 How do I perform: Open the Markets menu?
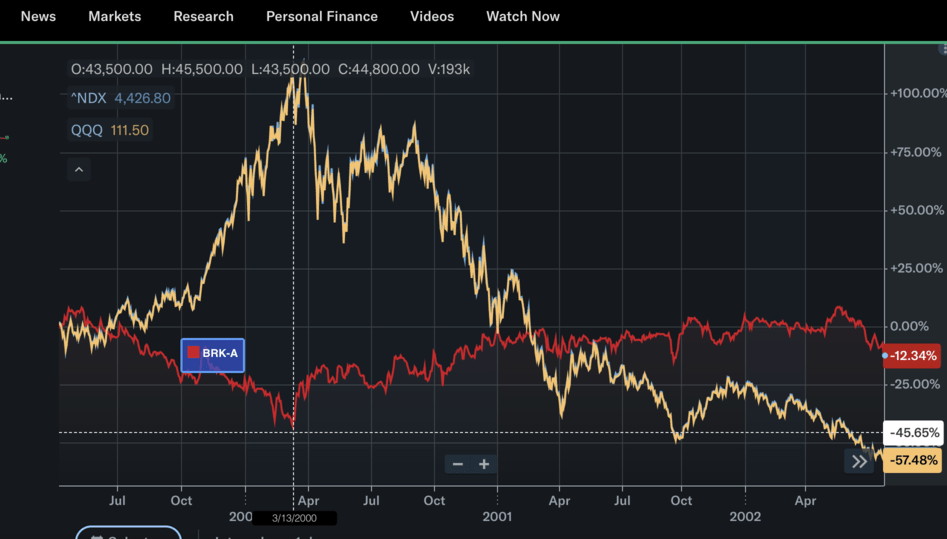(x=114, y=17)
